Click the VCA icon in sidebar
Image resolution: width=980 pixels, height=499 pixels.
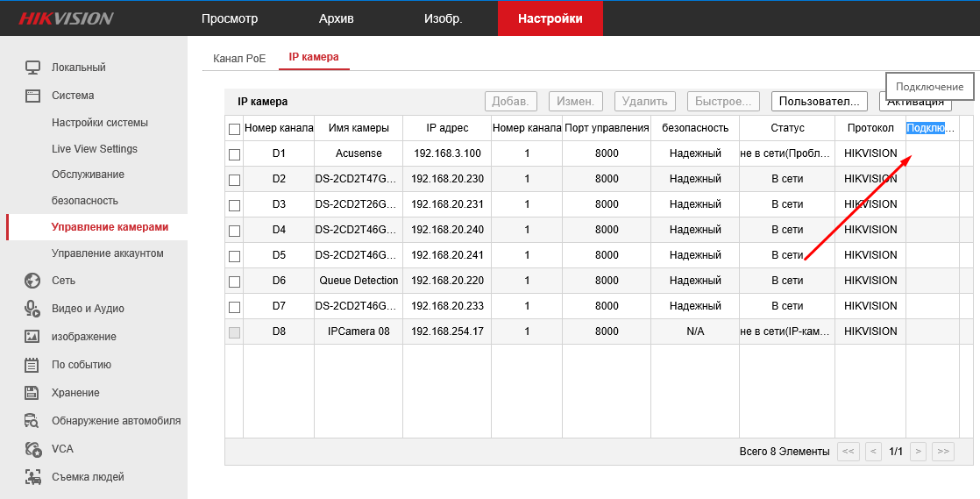(x=32, y=449)
